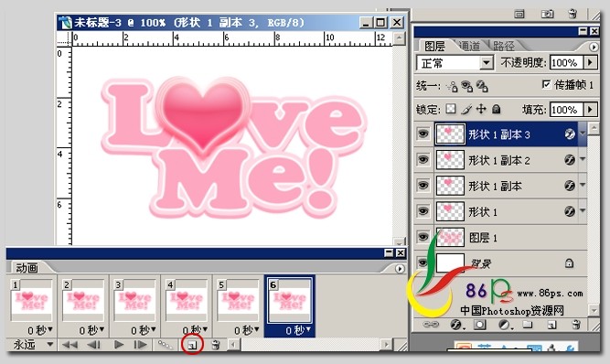The width and height of the screenshot is (610, 364).
Task: Switch to the 路径 tab
Action: coord(504,46)
